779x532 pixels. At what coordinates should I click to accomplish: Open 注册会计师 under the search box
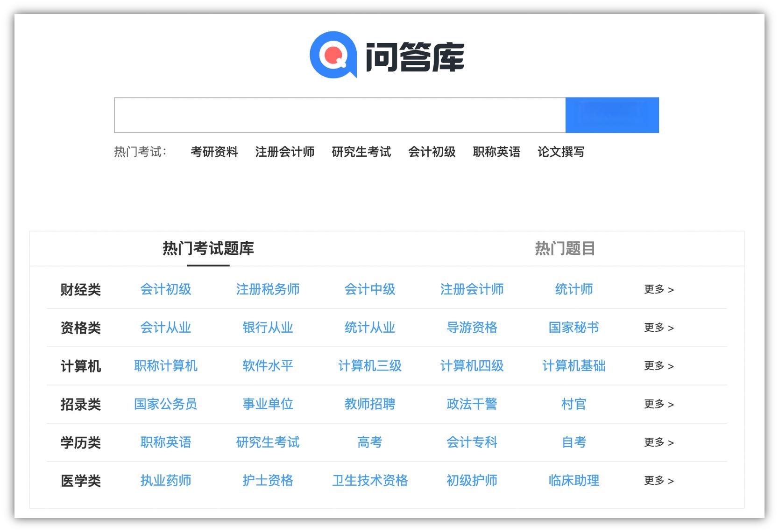285,152
